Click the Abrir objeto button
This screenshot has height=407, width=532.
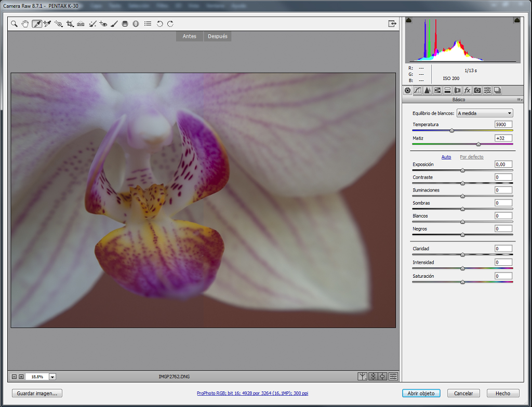tap(421, 393)
